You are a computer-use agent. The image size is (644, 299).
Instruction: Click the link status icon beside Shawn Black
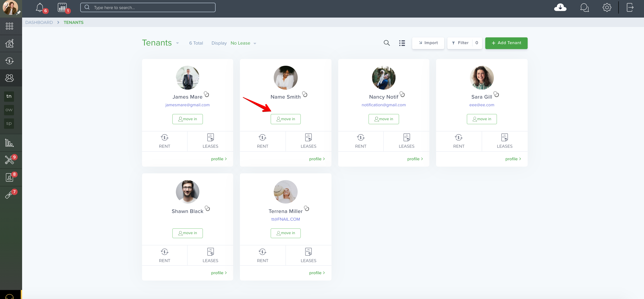point(207,208)
